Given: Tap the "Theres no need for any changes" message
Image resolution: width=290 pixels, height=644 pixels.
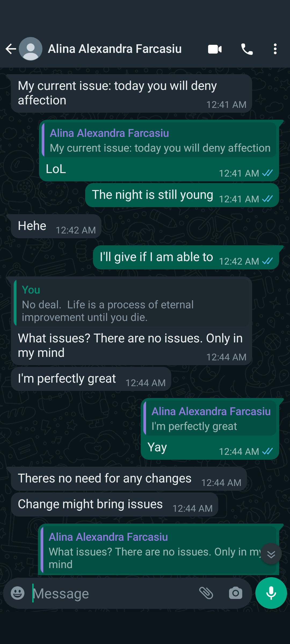Looking at the screenshot, I should pos(104,478).
